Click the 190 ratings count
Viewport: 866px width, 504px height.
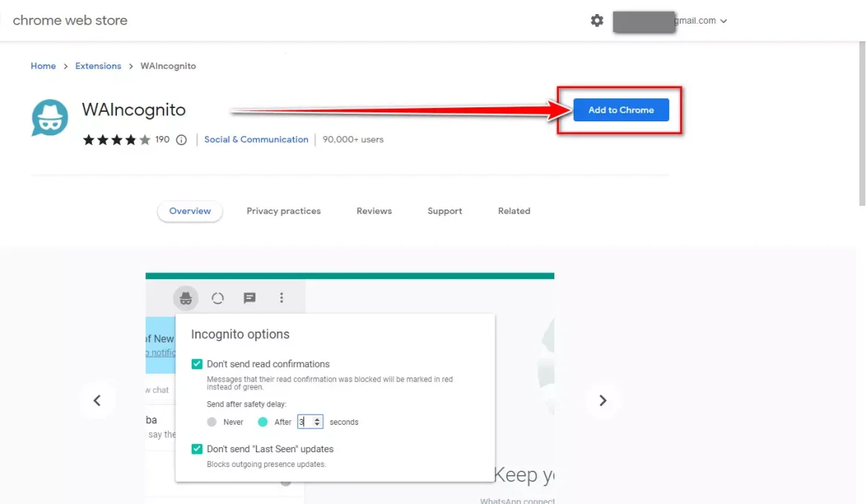click(162, 140)
